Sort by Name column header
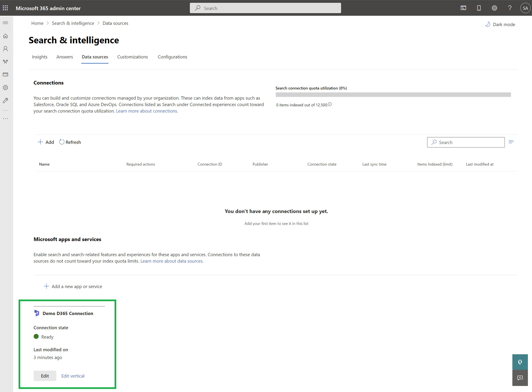Viewport: 532px width, 392px height. click(x=44, y=164)
